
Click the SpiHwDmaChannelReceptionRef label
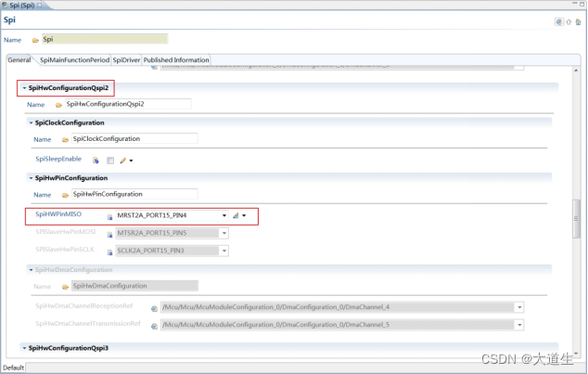(x=84, y=306)
